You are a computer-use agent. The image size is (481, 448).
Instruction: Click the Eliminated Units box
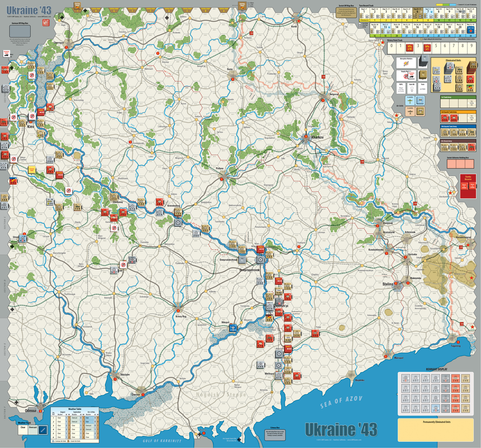point(454,75)
